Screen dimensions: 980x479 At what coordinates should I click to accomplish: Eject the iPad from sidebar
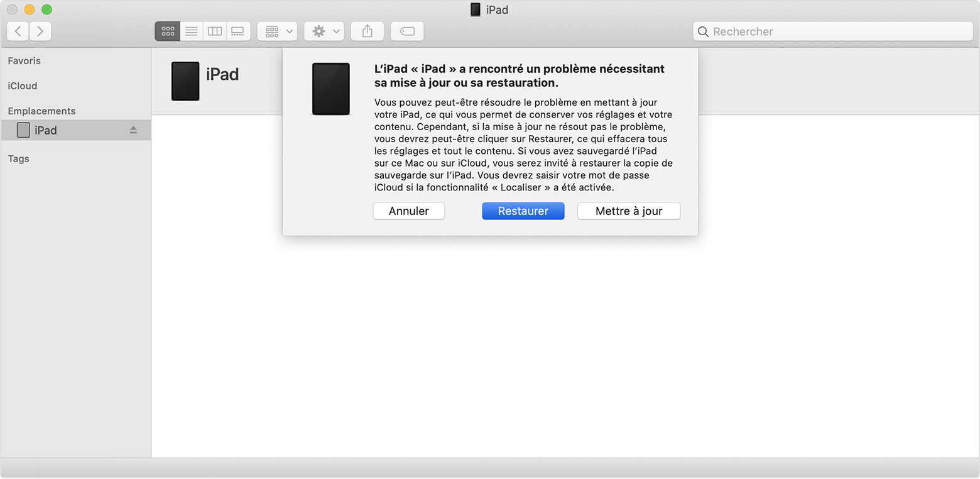pyautogui.click(x=133, y=130)
